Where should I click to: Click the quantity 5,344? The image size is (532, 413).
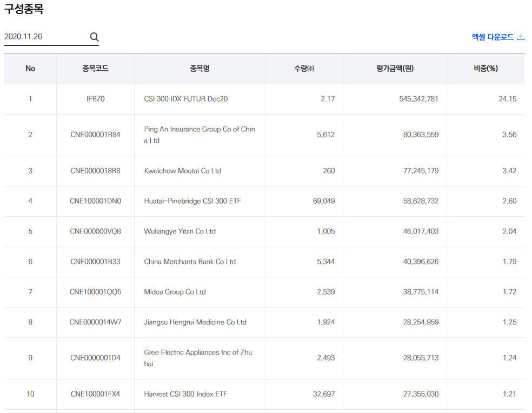pyautogui.click(x=325, y=261)
